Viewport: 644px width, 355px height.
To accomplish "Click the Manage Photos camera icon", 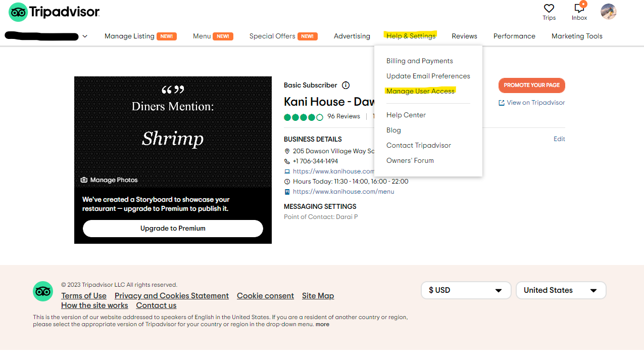I will coord(84,180).
